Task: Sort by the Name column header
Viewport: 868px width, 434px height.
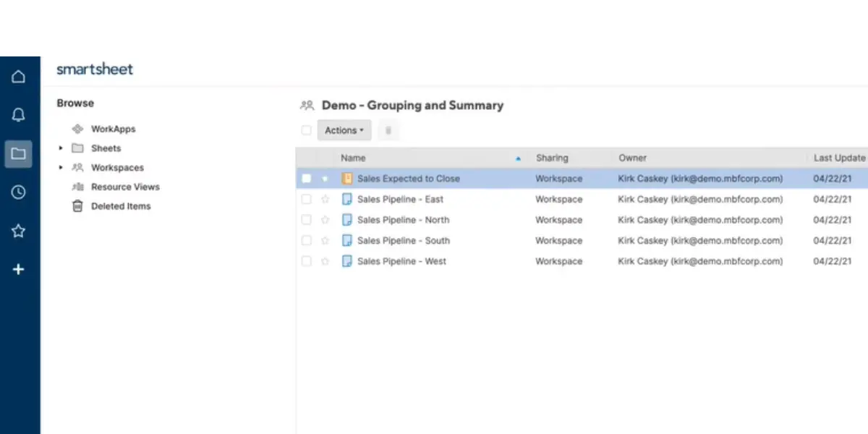Action: tap(353, 158)
